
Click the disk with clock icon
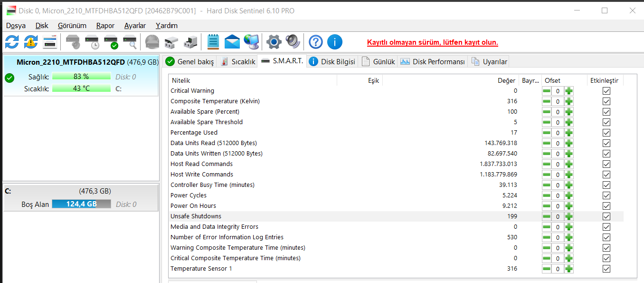92,42
